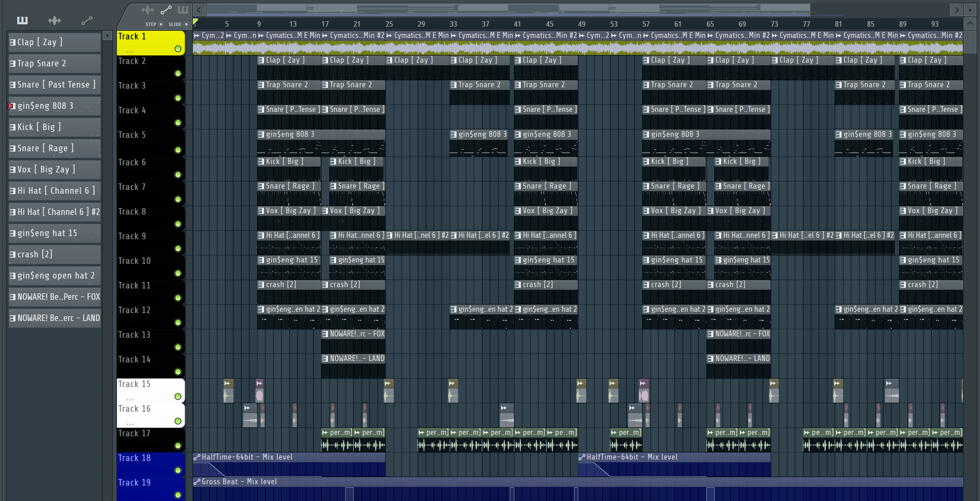Image resolution: width=980 pixels, height=501 pixels.
Task: Click bar 33 on the timeline ruler
Action: [x=453, y=24]
